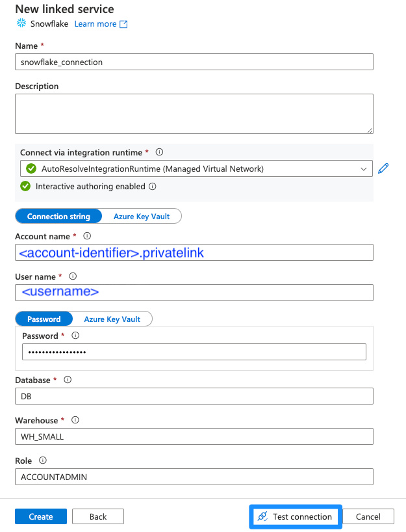Click inside the Description text area
Viewport: 406px width, 532px height.
(194, 112)
